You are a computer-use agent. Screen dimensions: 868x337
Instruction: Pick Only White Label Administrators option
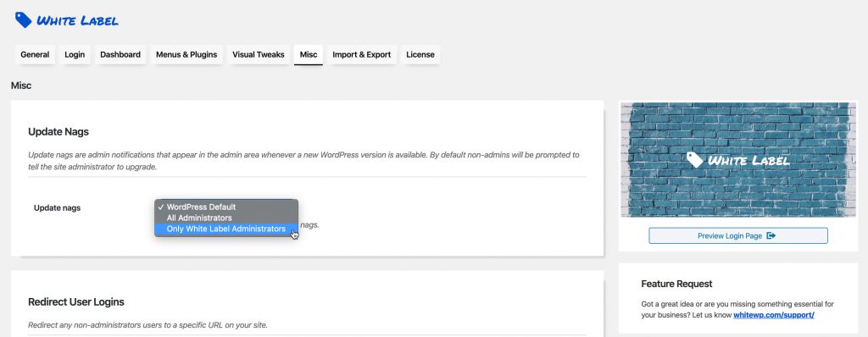click(x=225, y=229)
